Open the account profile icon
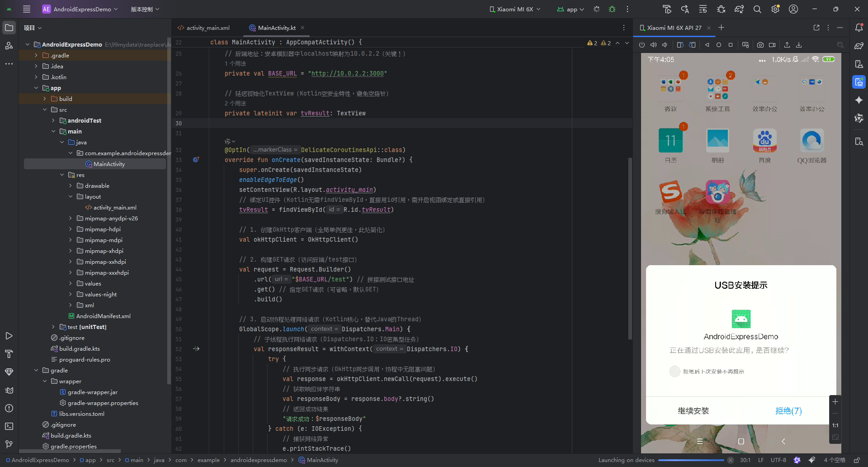This screenshot has width=868, height=467. click(793, 9)
